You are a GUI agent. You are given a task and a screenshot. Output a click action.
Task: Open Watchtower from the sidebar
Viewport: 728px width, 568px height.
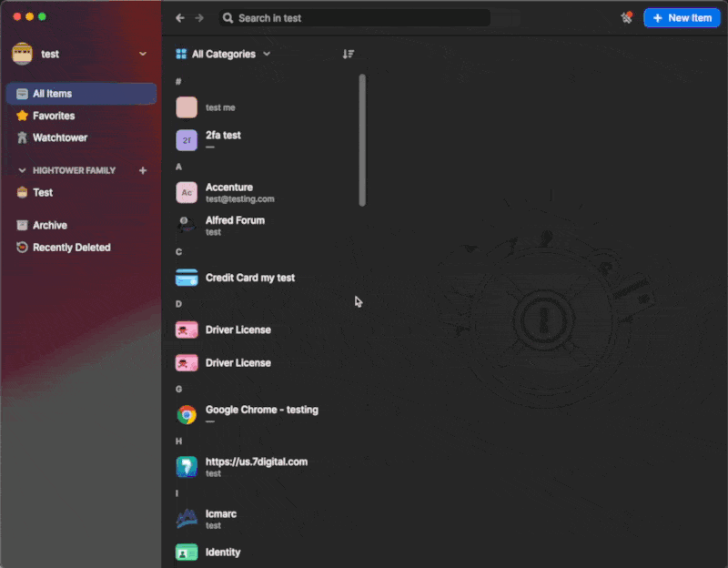[x=59, y=137]
